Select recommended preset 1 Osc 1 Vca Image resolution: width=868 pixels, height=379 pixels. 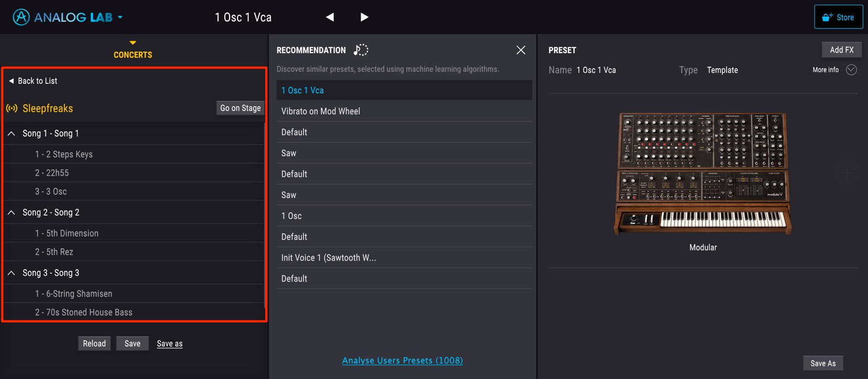(404, 90)
